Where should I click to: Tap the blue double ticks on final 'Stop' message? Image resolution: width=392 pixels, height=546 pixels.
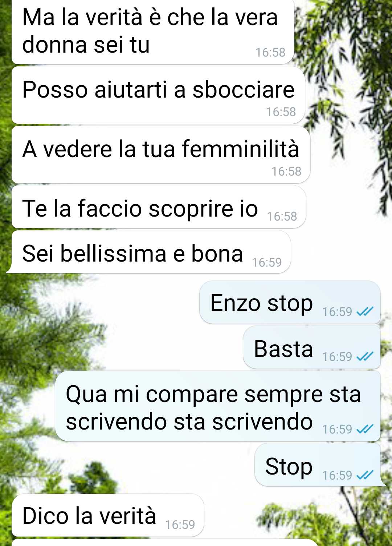(365, 475)
